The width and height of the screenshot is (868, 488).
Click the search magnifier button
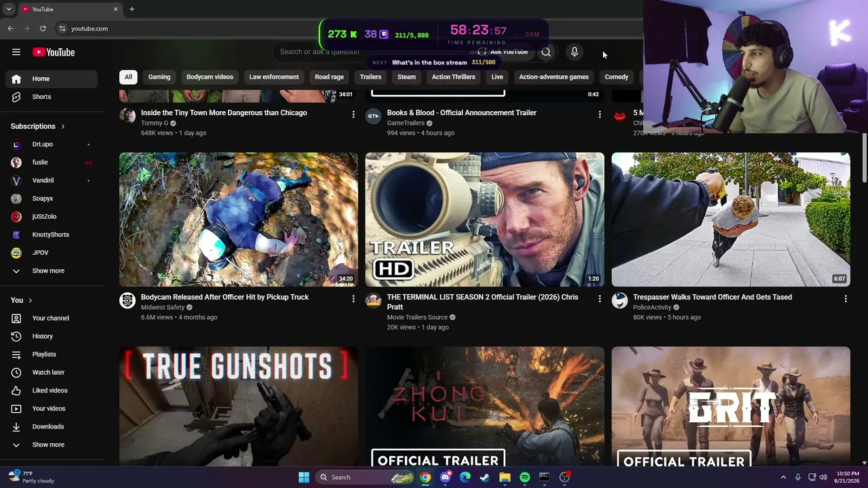click(x=546, y=52)
